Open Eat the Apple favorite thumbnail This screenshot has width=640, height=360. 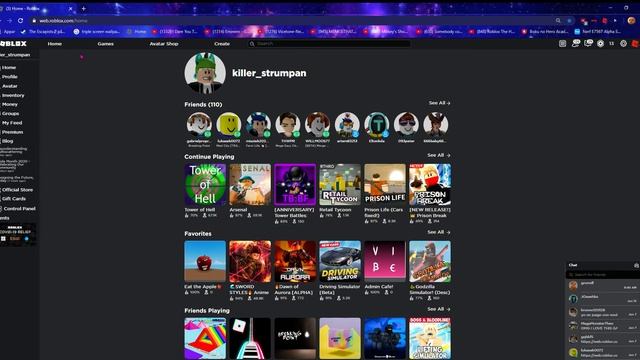205,261
